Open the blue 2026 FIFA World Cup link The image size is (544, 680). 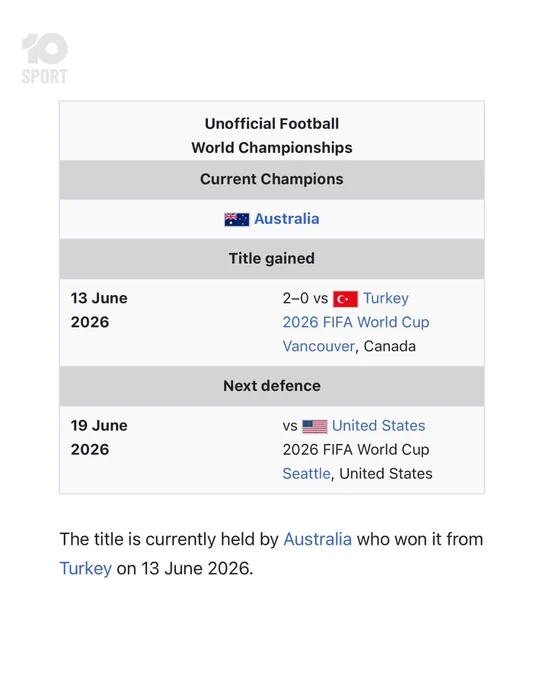[356, 322]
